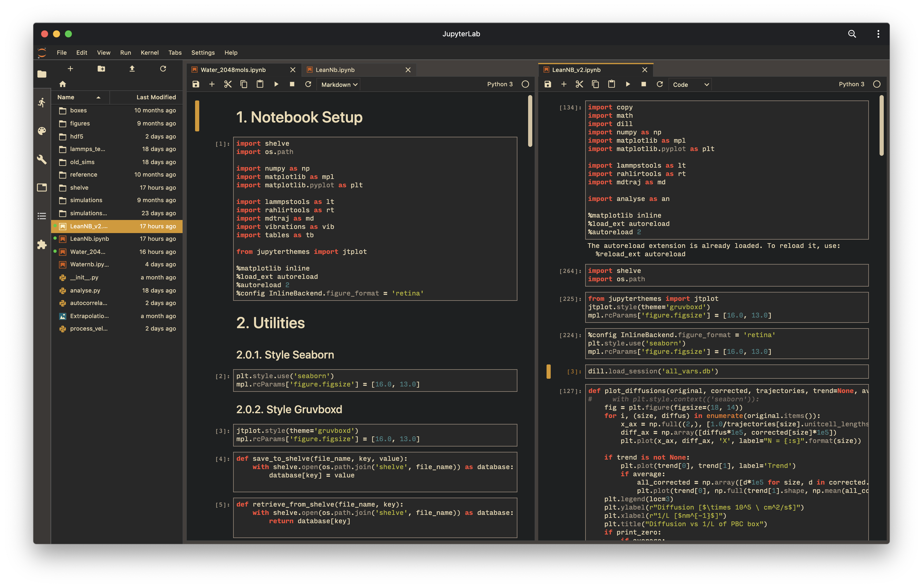This screenshot has height=588, width=923.
Task: Click the New Folder icon in file browser
Action: click(x=101, y=69)
